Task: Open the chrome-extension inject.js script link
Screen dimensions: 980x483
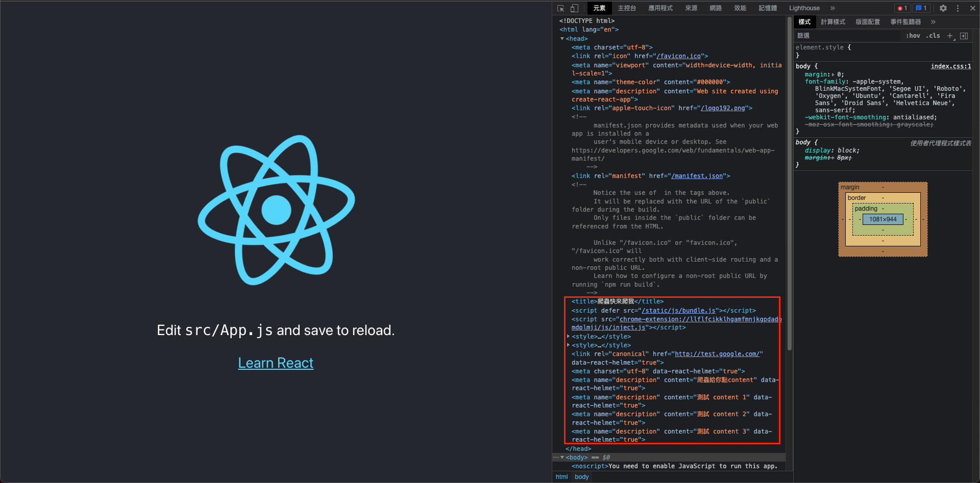Action: point(676,323)
